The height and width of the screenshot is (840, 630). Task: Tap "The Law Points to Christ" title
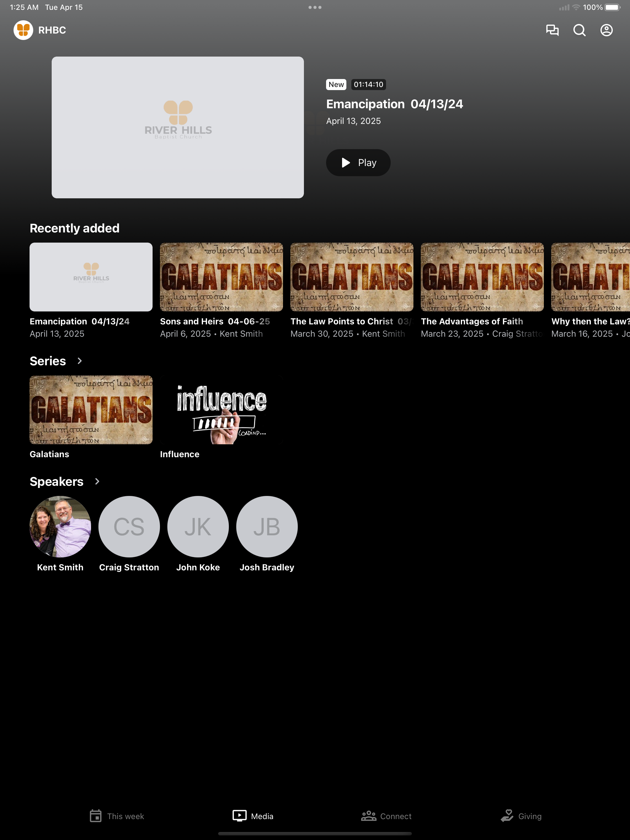341,321
